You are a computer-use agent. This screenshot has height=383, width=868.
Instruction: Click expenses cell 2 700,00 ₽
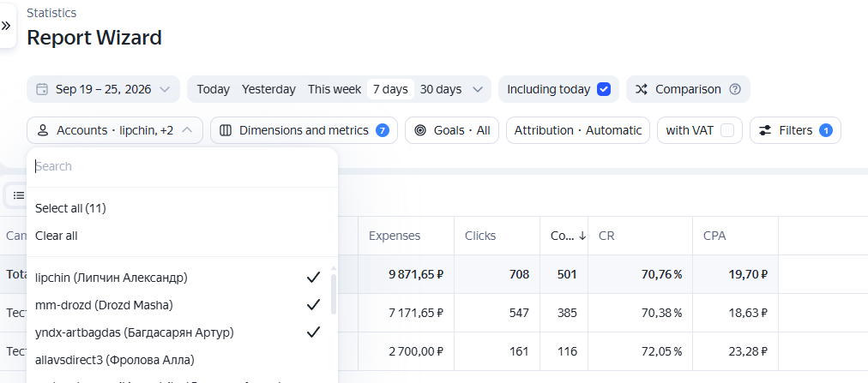416,351
